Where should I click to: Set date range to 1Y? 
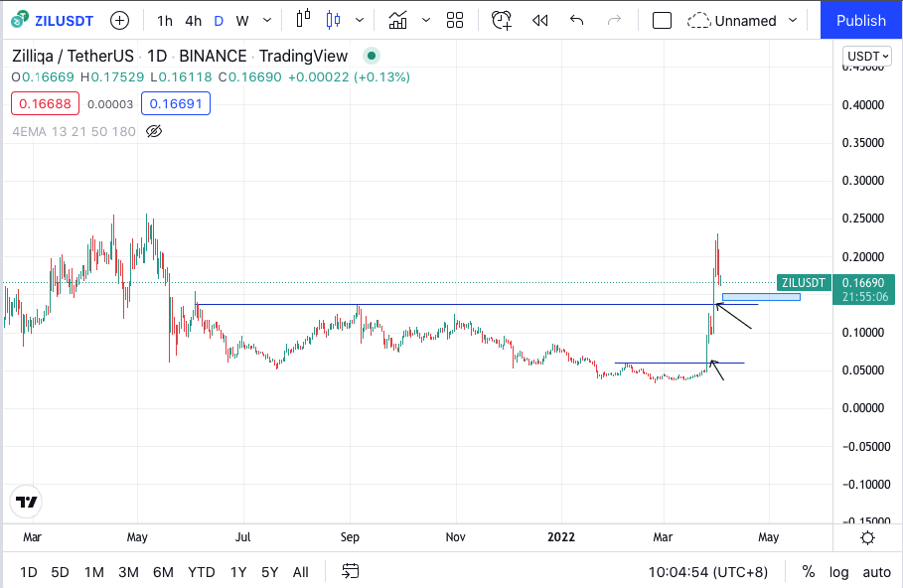coord(237,572)
